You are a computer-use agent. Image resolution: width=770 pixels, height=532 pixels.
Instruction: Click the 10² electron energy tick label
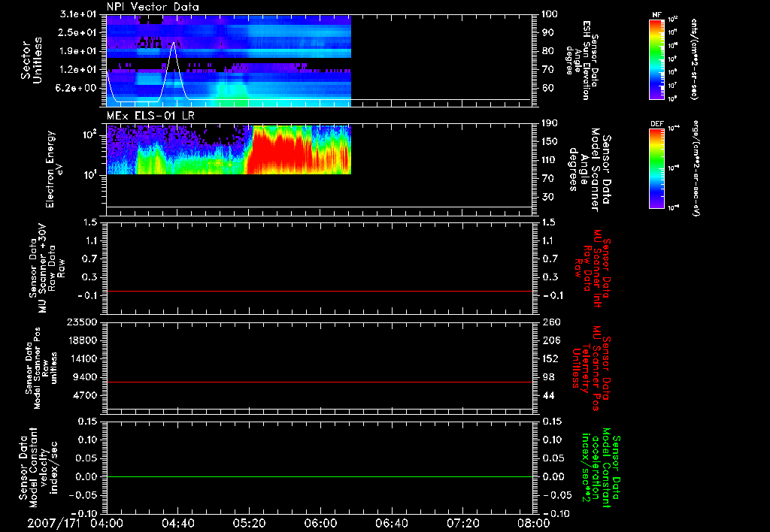coord(89,134)
